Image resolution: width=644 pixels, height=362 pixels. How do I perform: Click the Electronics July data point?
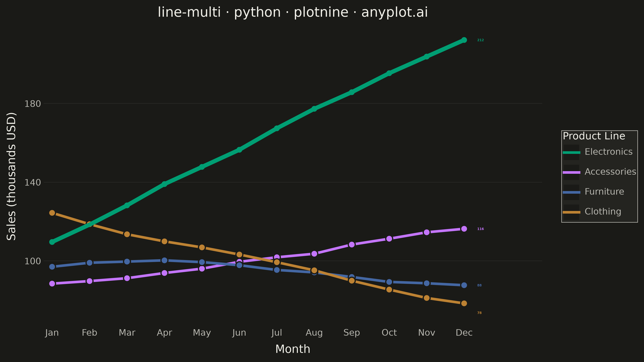tap(277, 128)
